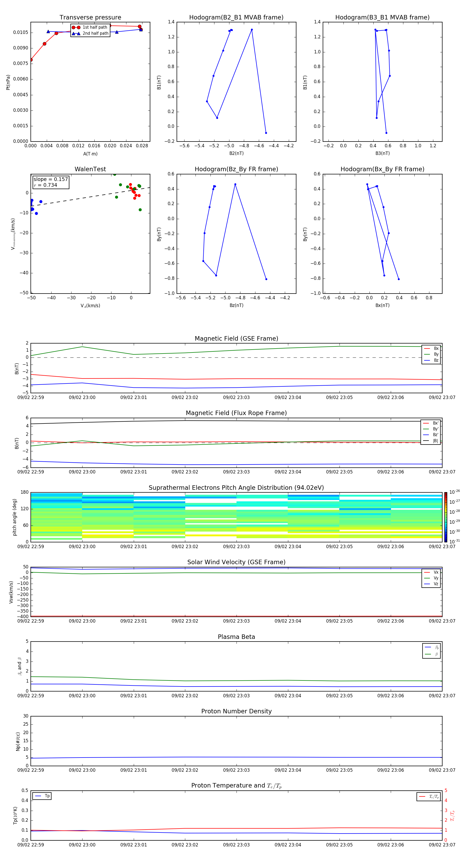Viewport: 473px width, 868px height.
Task: Click the Vz legend entry
Action: (x=431, y=584)
